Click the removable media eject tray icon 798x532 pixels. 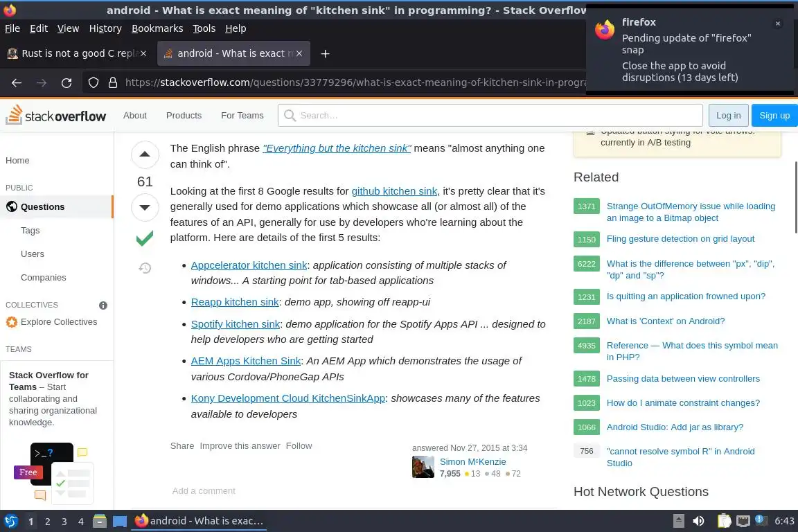tap(678, 521)
